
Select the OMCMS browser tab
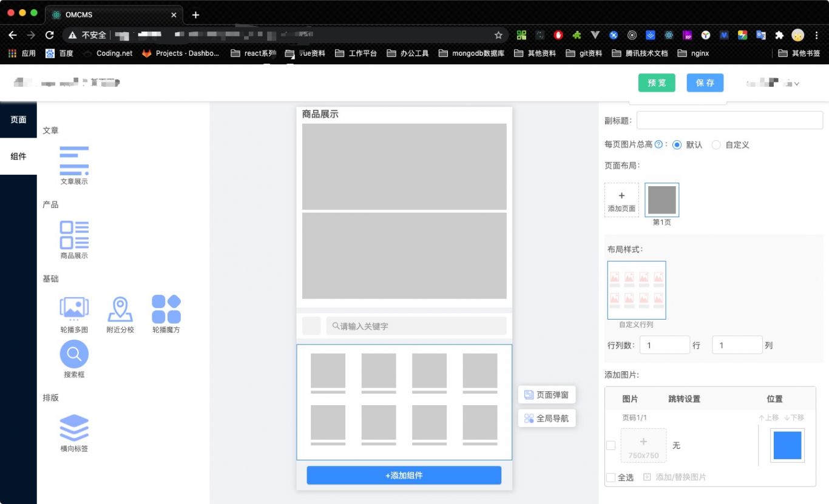pos(114,15)
